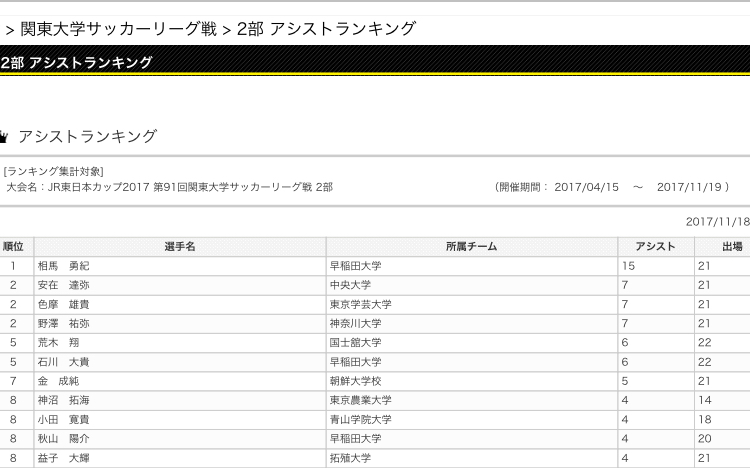
Task: Select player name 金 成純
Action: click(x=58, y=381)
